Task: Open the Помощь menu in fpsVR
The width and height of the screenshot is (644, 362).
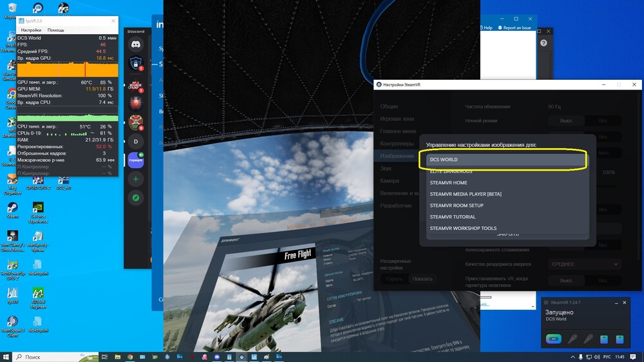Action: tap(56, 30)
